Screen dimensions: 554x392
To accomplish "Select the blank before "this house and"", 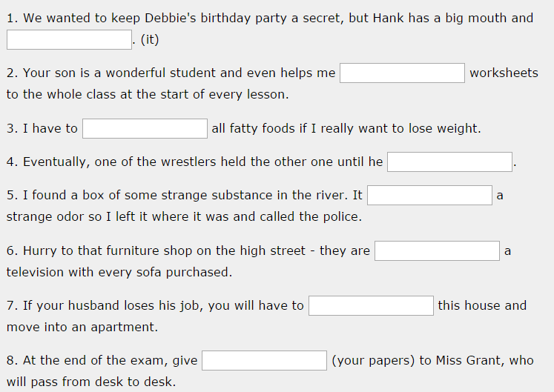I will click(371, 305).
